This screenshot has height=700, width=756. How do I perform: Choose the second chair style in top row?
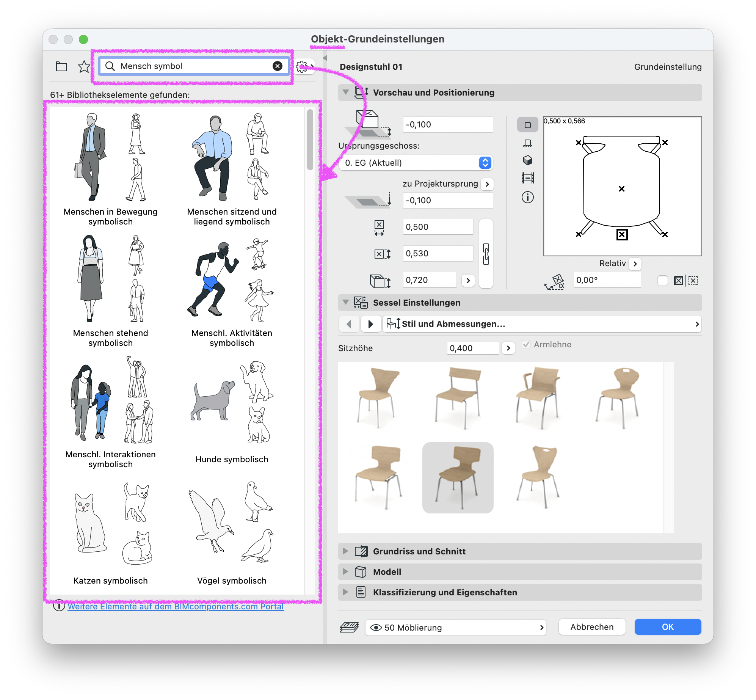458,399
